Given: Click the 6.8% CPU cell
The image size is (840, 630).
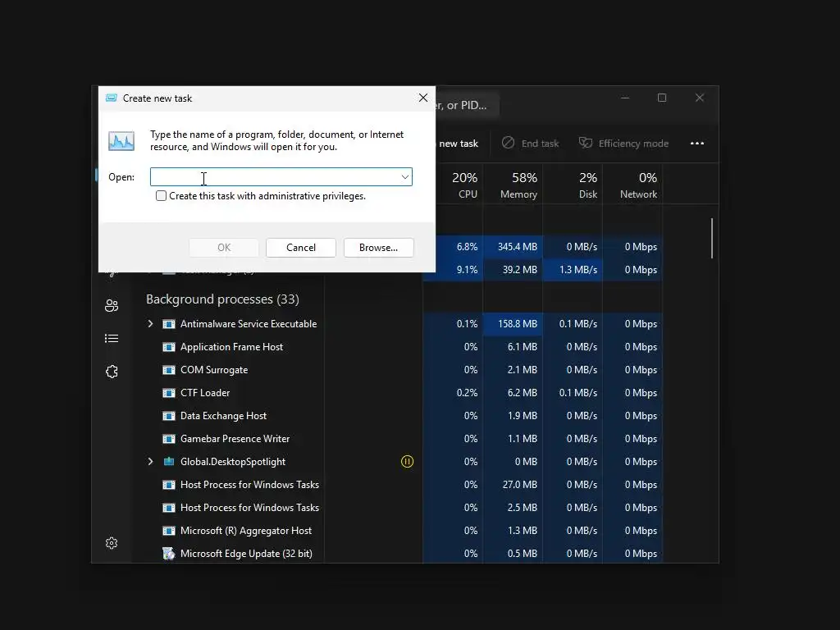Looking at the screenshot, I should (459, 247).
